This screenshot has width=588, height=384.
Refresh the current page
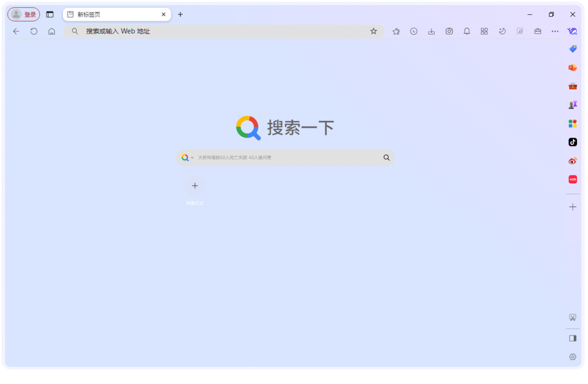(34, 31)
